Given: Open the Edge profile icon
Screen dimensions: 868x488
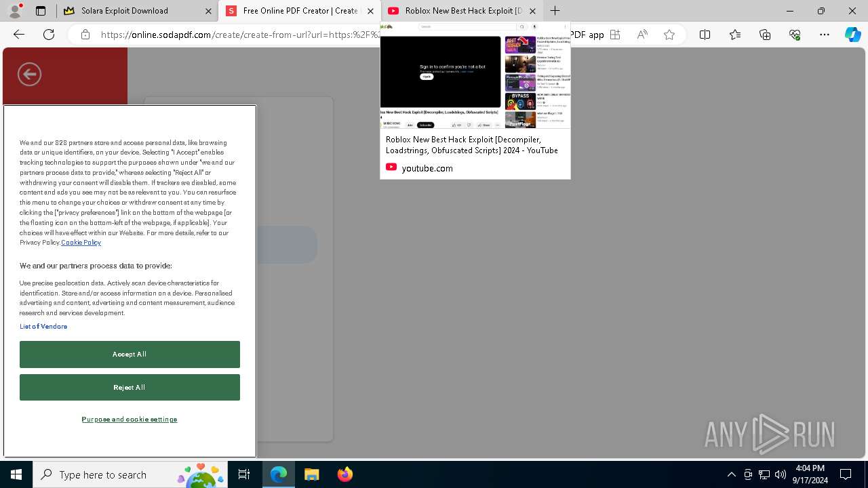Looking at the screenshot, I should (15, 11).
